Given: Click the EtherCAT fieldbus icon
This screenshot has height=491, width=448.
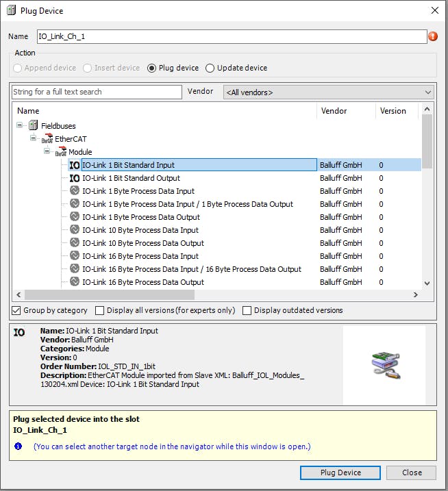Looking at the screenshot, I should (x=47, y=138).
